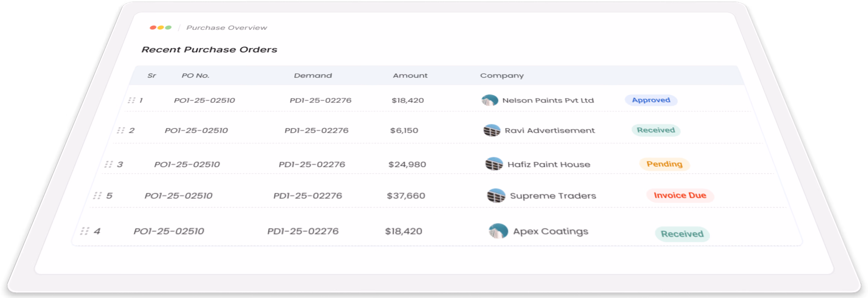Click the yellow window dot
Image resolution: width=868 pixels, height=298 pixels.
point(161,28)
